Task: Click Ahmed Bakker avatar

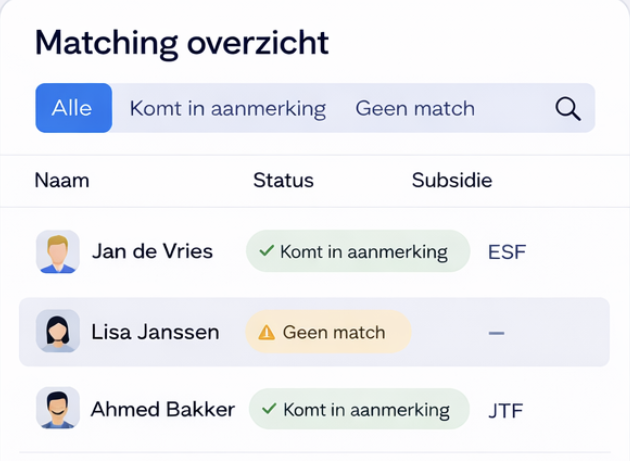Action: [x=57, y=408]
